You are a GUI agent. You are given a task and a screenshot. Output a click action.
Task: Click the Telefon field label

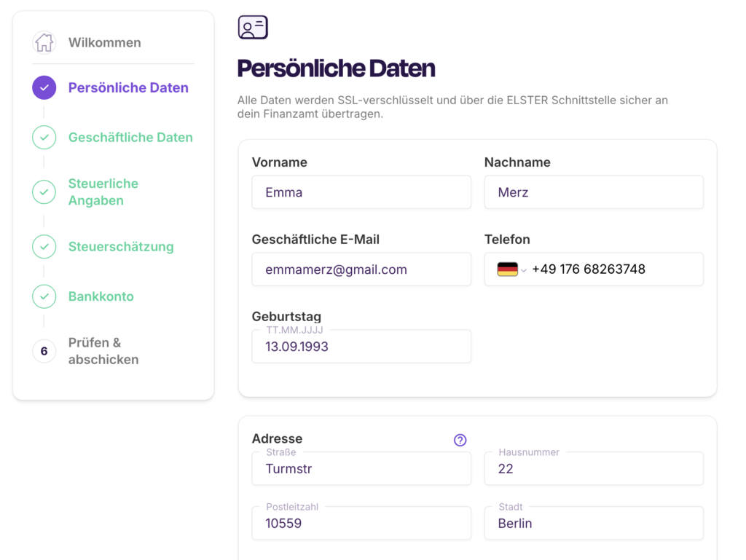pos(507,239)
